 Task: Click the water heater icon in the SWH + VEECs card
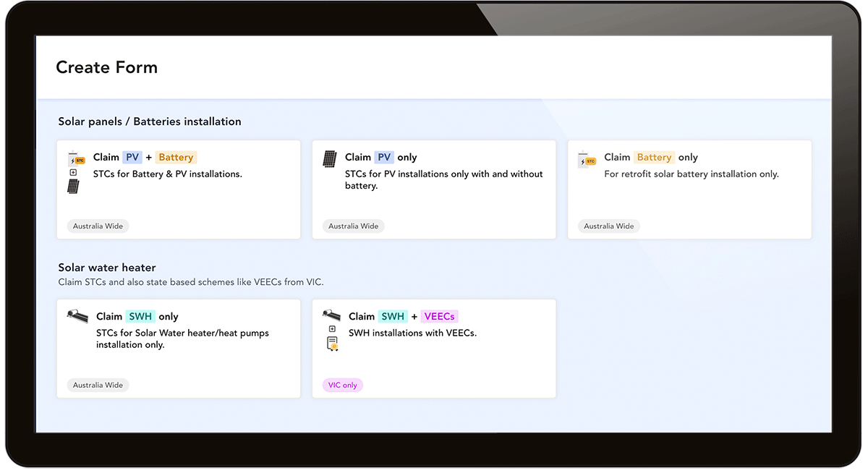(x=332, y=315)
